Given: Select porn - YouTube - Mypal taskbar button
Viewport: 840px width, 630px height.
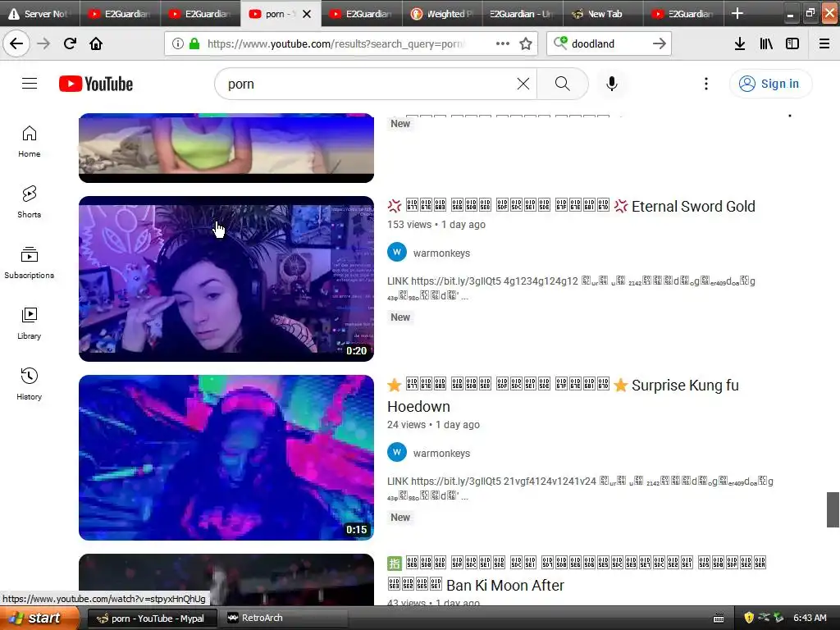Looking at the screenshot, I should pos(152,619).
